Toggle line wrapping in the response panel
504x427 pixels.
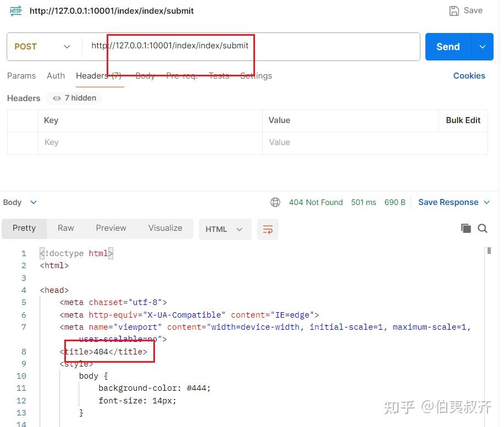coord(268,230)
